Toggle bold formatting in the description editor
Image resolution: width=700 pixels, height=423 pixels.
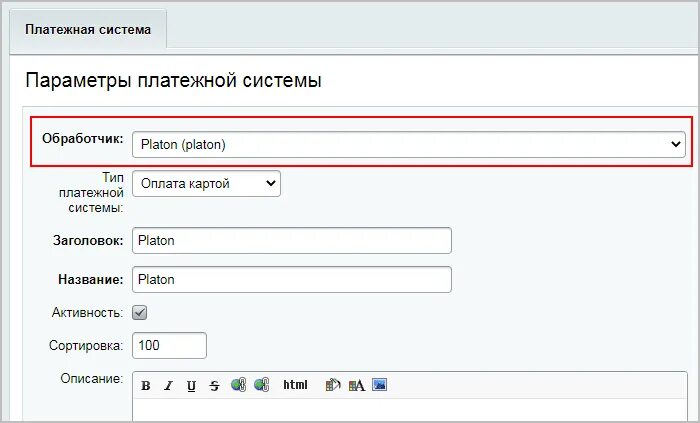146,386
